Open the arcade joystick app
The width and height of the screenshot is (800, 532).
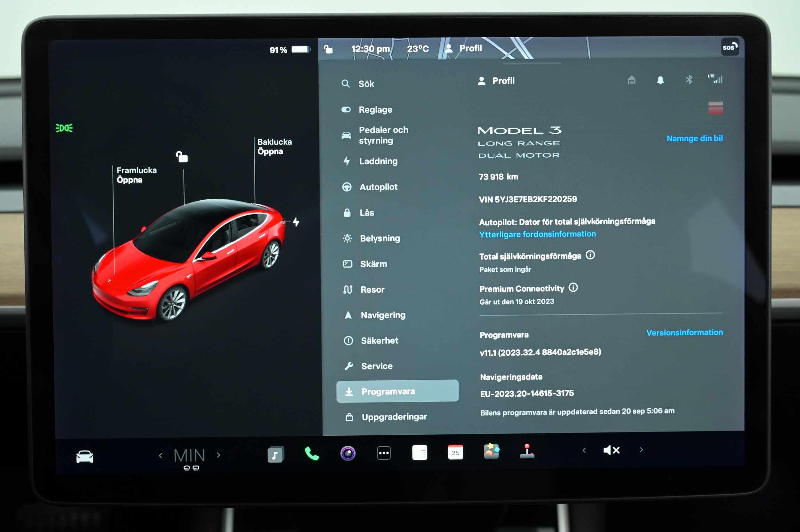(527, 452)
